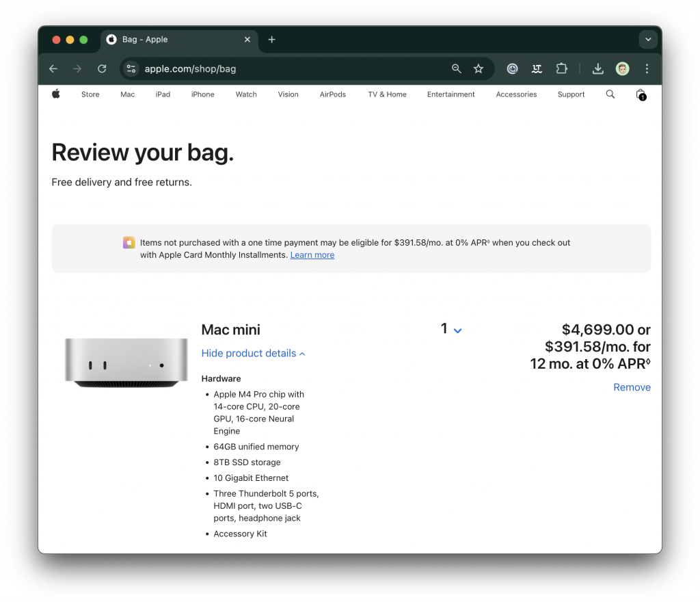The width and height of the screenshot is (700, 604).
Task: Open the Mac menu in Apple's navigation
Action: [x=127, y=94]
